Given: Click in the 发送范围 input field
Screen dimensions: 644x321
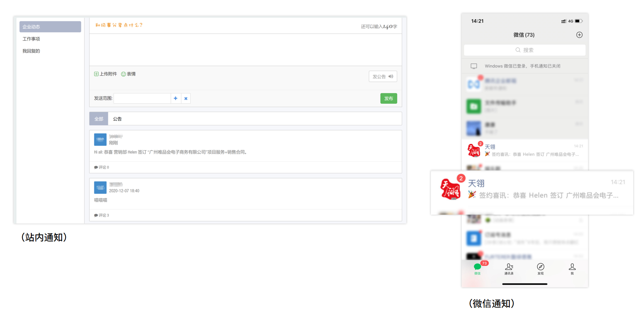Looking at the screenshot, I should tap(142, 98).
